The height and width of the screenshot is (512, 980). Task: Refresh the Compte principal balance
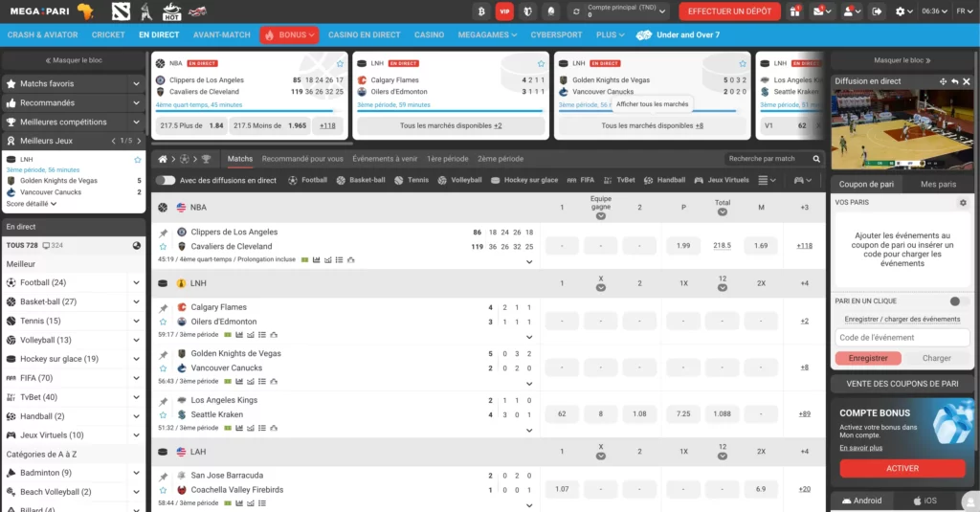point(577,11)
